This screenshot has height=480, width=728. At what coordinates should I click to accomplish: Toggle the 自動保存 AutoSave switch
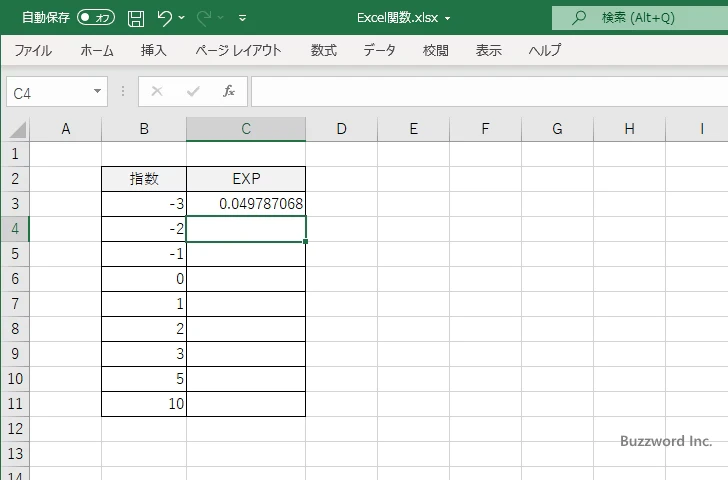pos(96,18)
